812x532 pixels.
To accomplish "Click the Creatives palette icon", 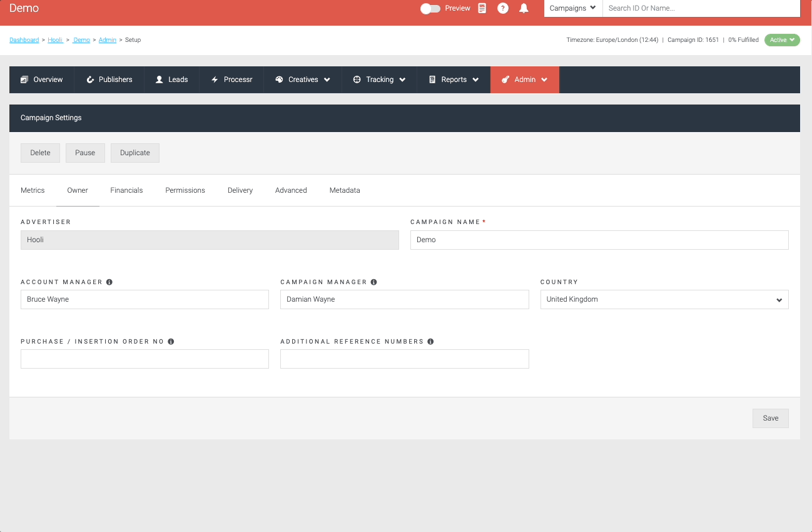I will pyautogui.click(x=280, y=79).
